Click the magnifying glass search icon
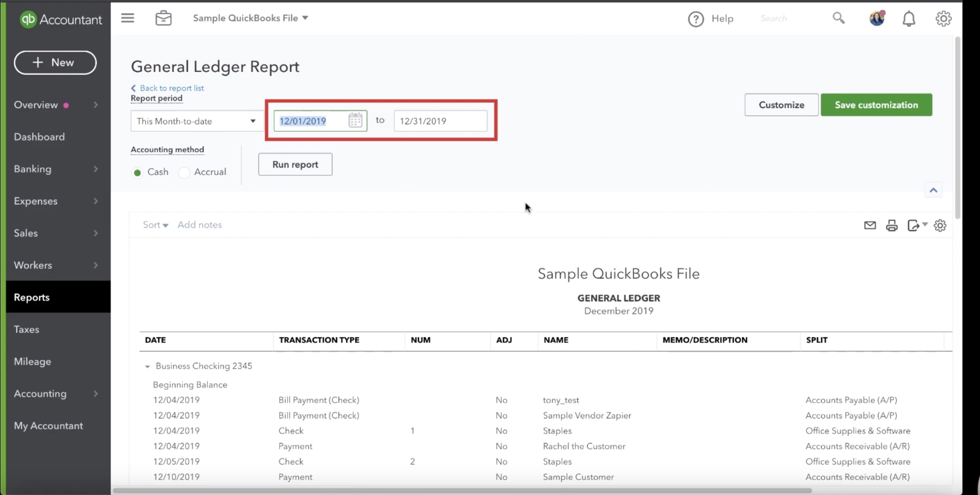Image resolution: width=980 pixels, height=495 pixels. [x=838, y=18]
